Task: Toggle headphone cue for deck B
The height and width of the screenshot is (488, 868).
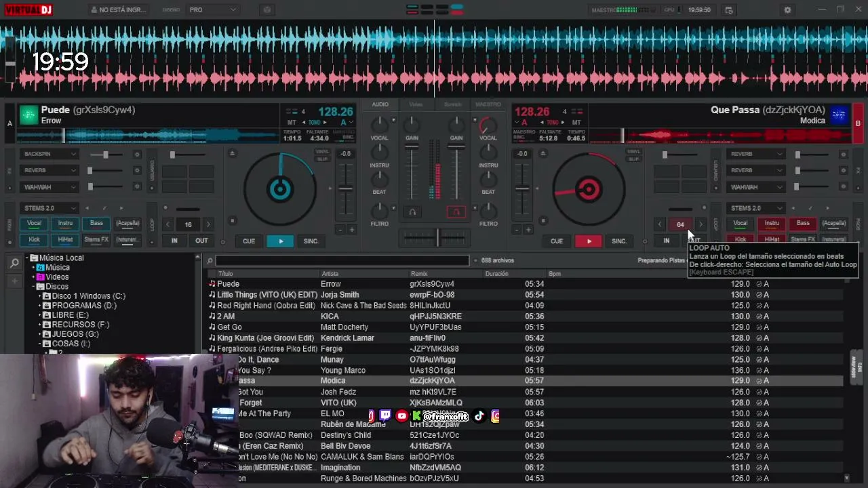Action: point(456,212)
